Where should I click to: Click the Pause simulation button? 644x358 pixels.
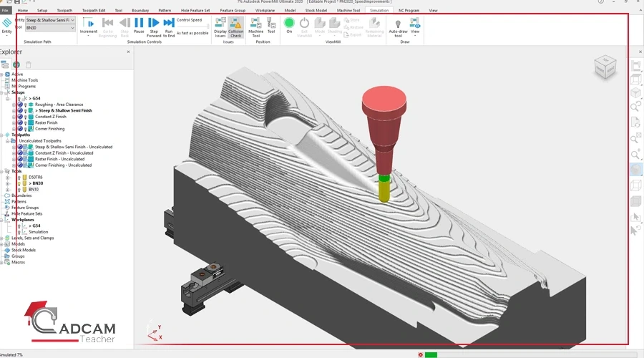(139, 26)
